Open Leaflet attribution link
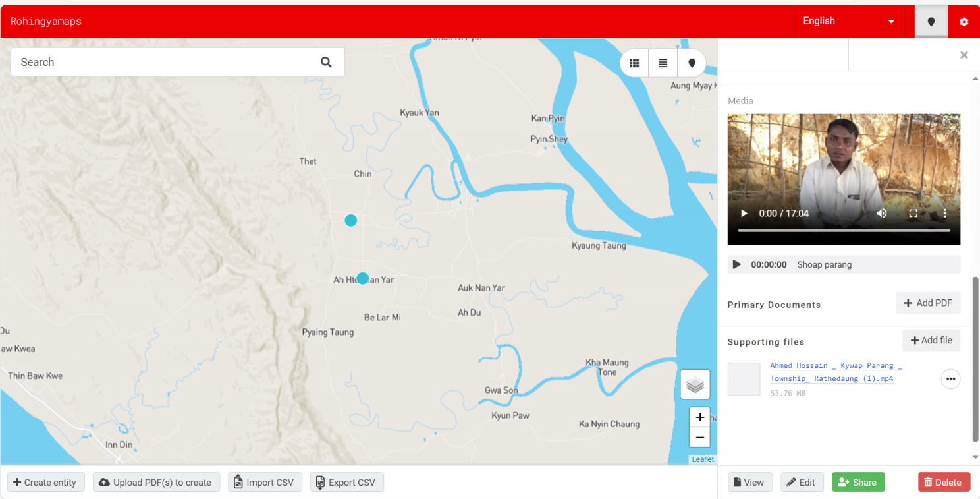Image resolution: width=980 pixels, height=499 pixels. [703, 459]
